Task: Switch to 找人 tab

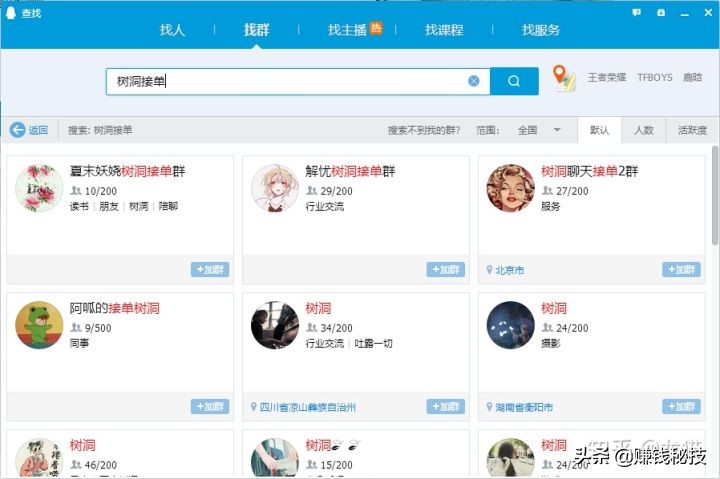Action: [x=172, y=30]
